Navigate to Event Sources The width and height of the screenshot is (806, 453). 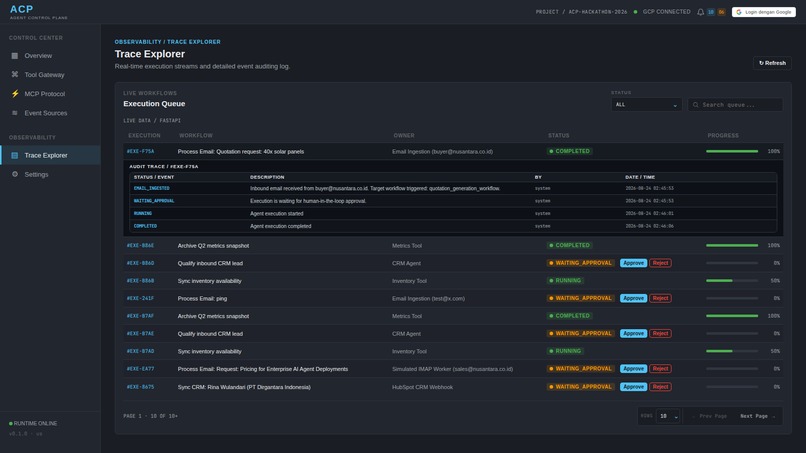[x=50, y=113]
